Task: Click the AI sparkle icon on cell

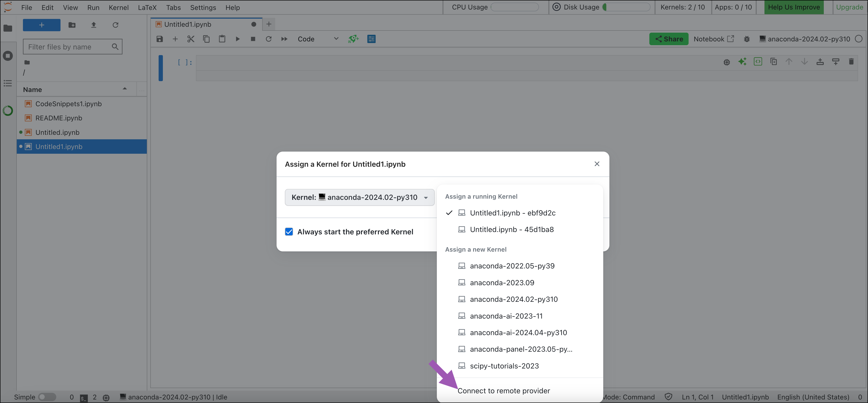Action: click(742, 62)
